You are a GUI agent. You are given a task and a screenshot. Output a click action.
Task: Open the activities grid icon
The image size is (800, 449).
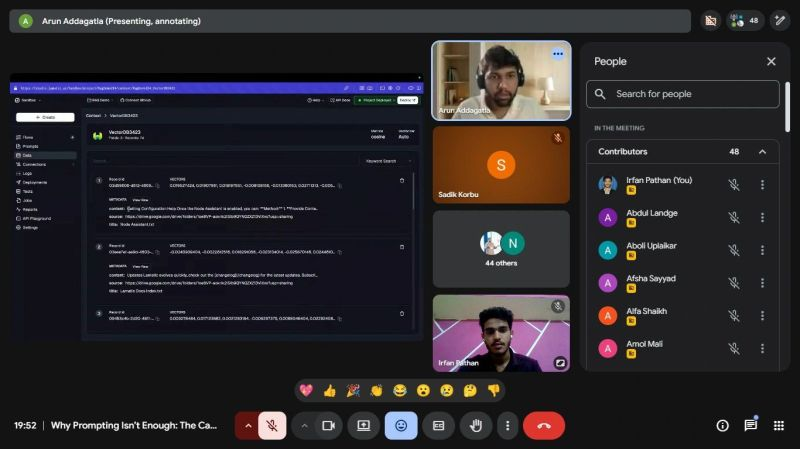[779, 425]
